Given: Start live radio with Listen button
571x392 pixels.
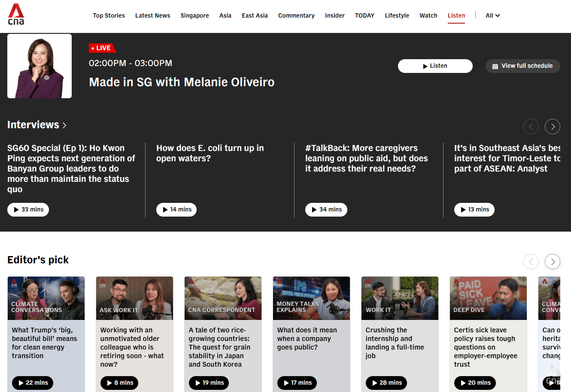Looking at the screenshot, I should pos(435,66).
